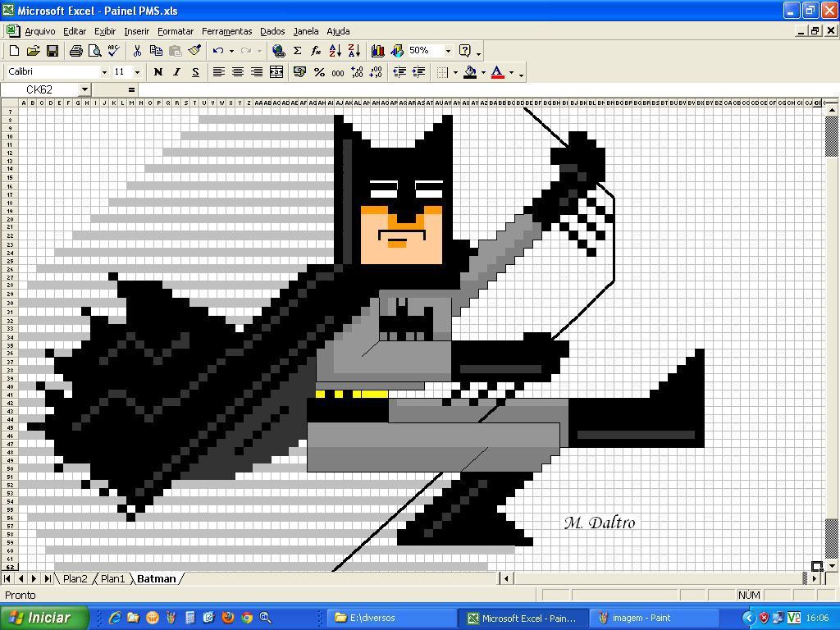Sort ascending A to Z
840x630 pixels.
(336, 51)
